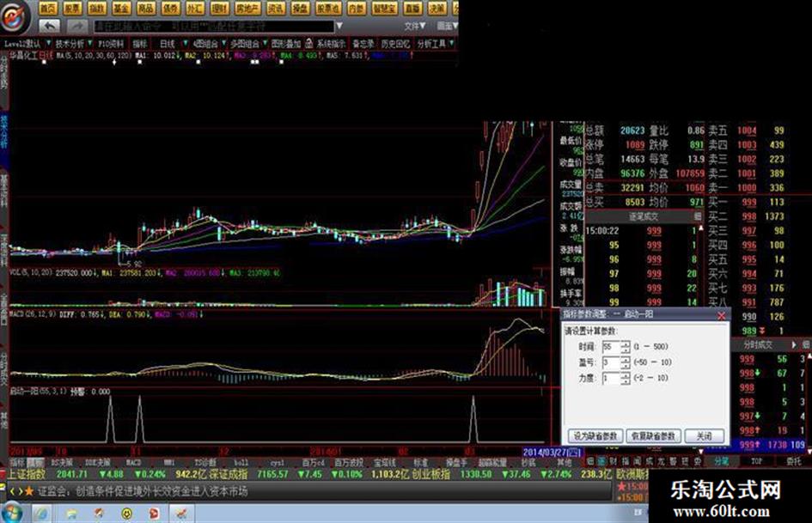Open the 内参 toolbar button

click(356, 8)
